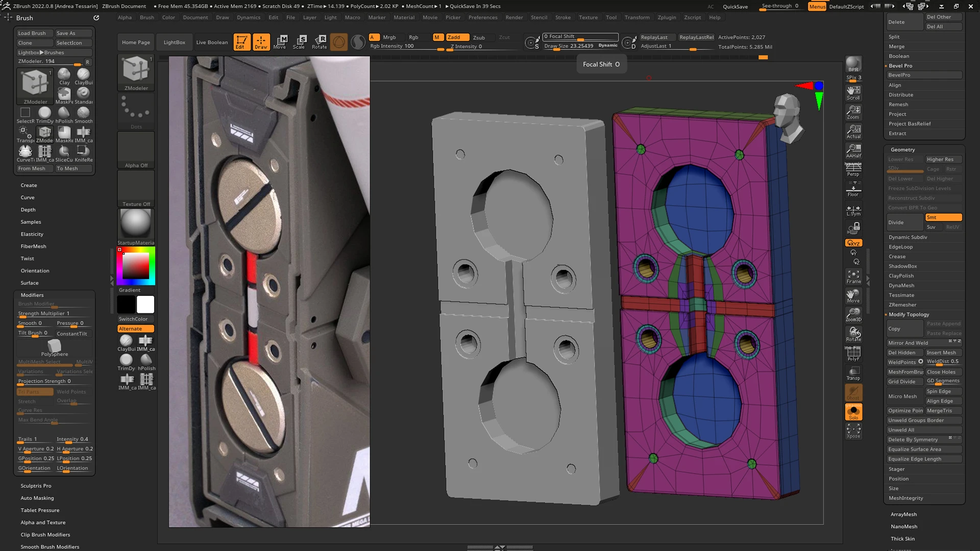
Task: Expand the ArrayMesh section
Action: pyautogui.click(x=903, y=514)
